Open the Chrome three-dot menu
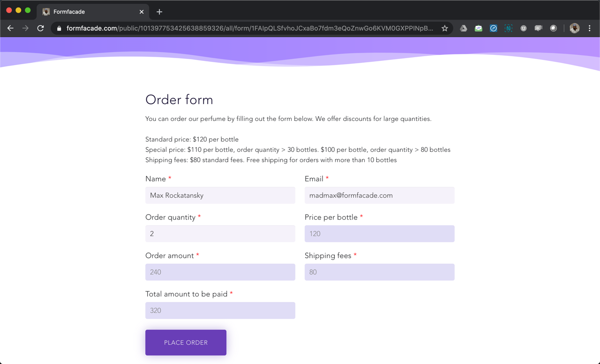 click(x=589, y=28)
